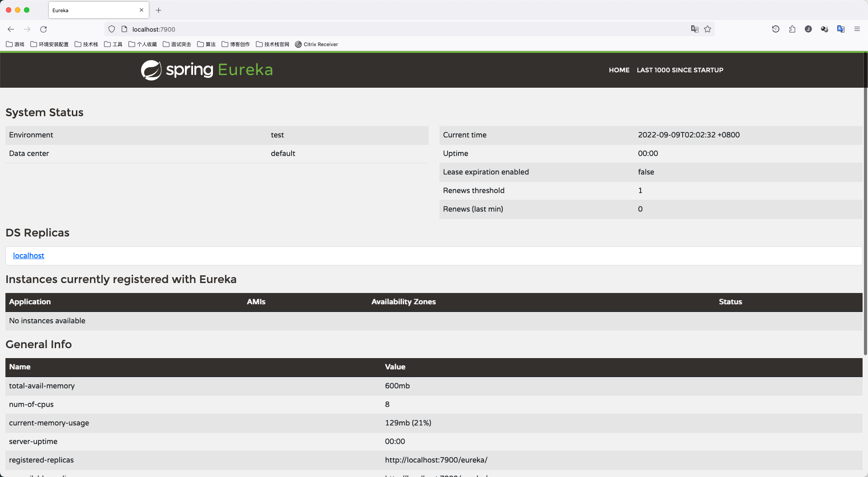
Task: Click the 129mb (21%) value
Action: pyautogui.click(x=408, y=423)
